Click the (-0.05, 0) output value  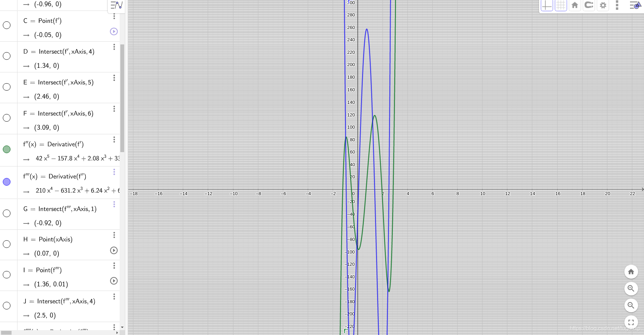pos(48,35)
